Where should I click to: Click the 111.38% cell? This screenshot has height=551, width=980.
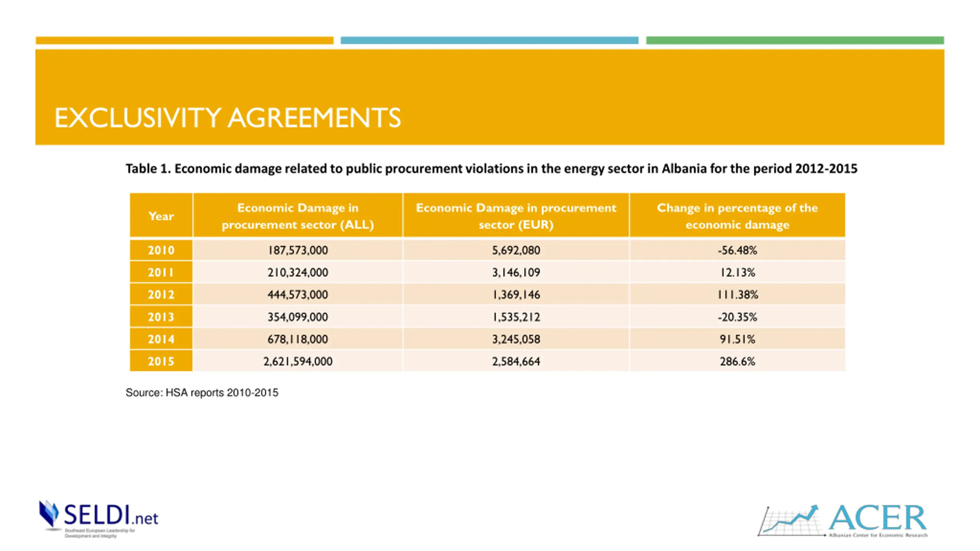click(x=737, y=295)
